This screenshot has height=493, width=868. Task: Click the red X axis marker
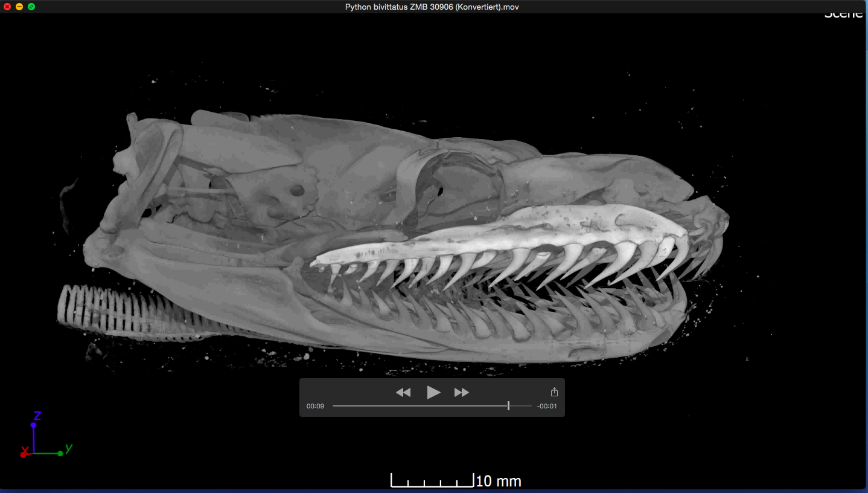pos(24,452)
